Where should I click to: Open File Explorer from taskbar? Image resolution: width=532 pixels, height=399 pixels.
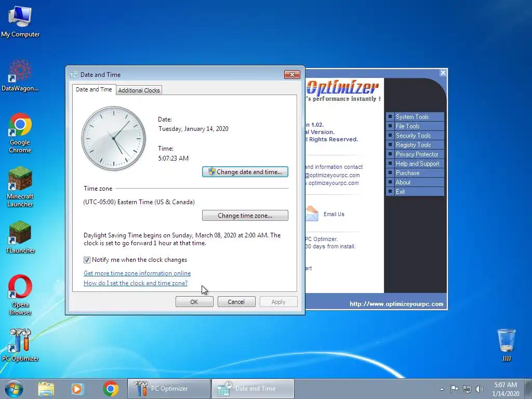click(46, 389)
